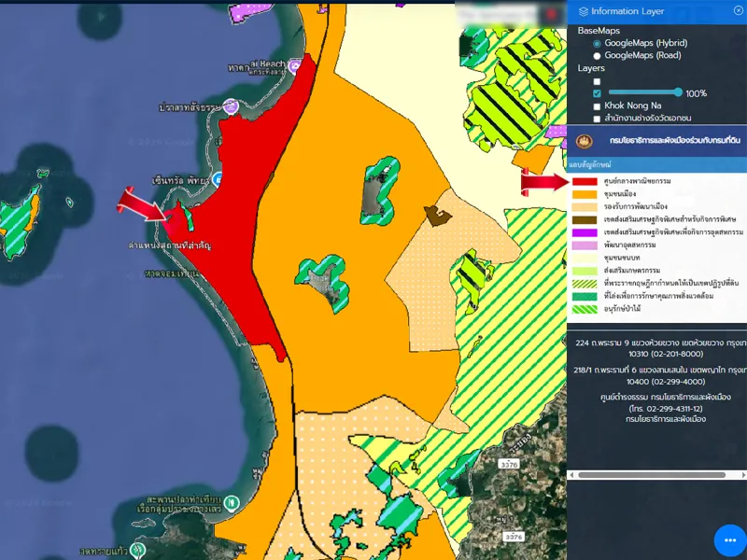
Task: Click the green bridge marker near bottom
Action: tap(232, 503)
